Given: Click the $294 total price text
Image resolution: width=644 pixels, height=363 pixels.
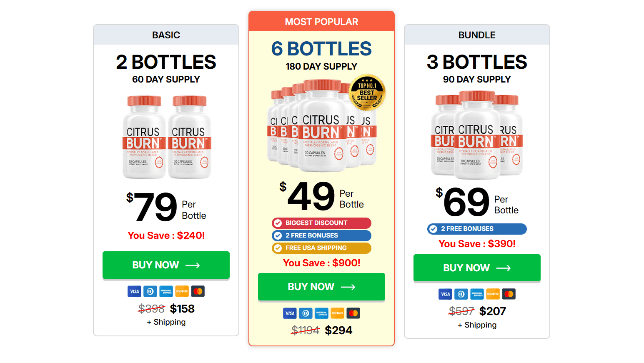Looking at the screenshot, I should pos(338,330).
